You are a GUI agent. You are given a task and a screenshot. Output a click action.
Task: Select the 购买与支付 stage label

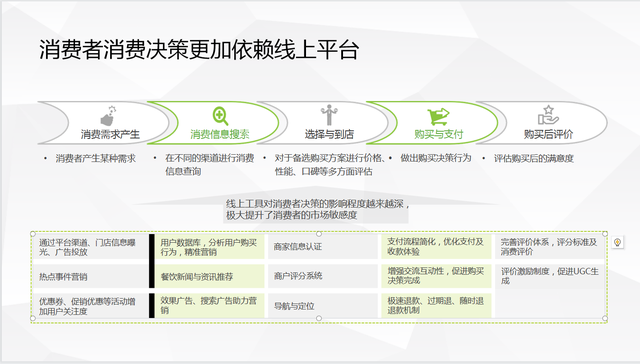pyautogui.click(x=439, y=134)
